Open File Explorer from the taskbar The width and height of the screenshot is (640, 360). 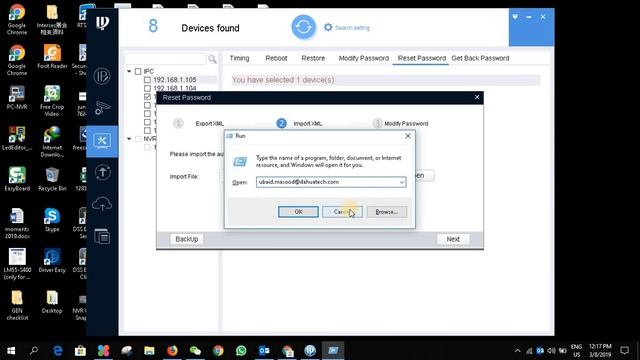coord(149,351)
